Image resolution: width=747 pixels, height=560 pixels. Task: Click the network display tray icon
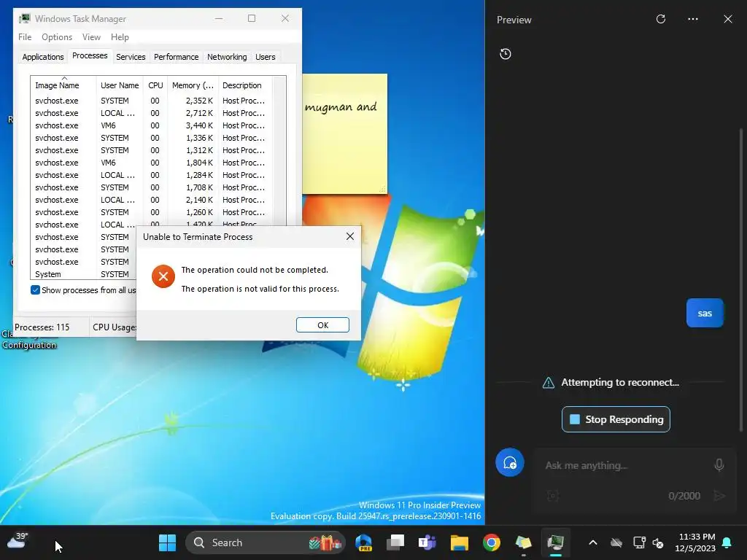coord(639,542)
